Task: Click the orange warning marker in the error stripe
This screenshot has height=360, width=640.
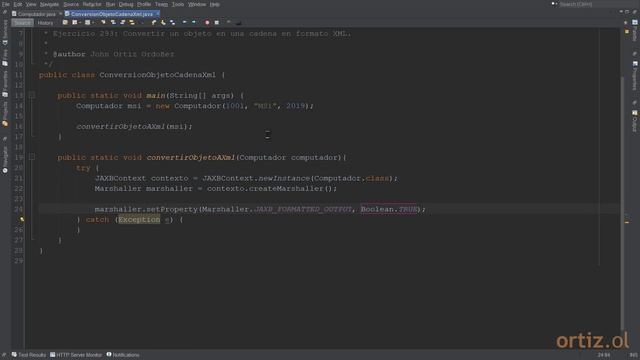Action: point(627,222)
